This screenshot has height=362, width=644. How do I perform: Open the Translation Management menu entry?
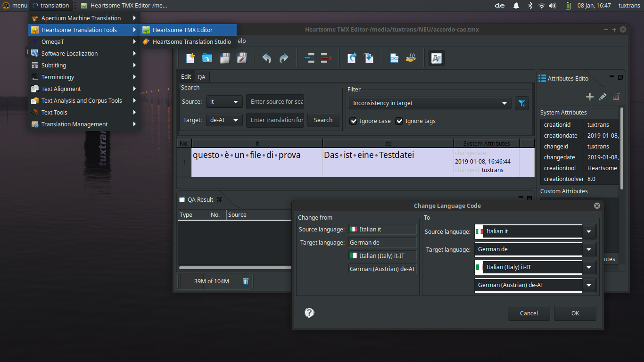[84, 124]
